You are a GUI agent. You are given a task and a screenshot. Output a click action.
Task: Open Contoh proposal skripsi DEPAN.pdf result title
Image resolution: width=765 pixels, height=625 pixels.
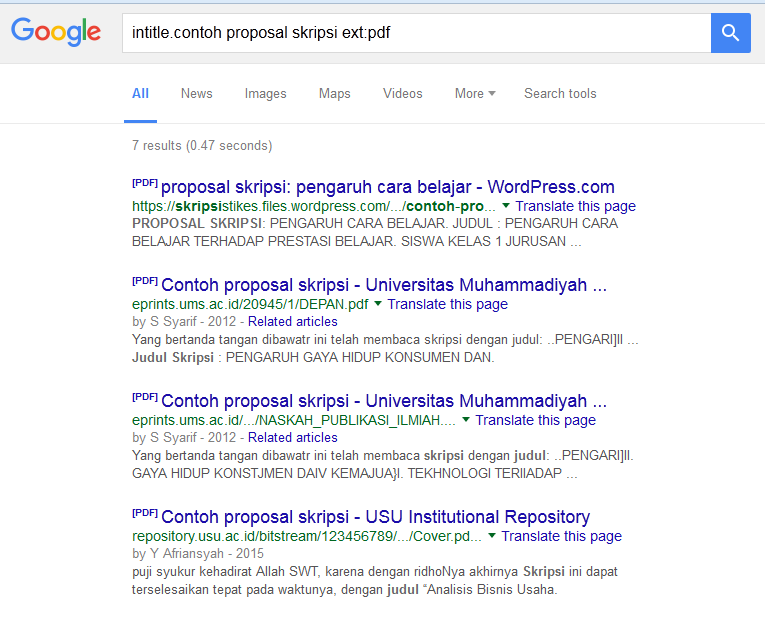point(384,285)
